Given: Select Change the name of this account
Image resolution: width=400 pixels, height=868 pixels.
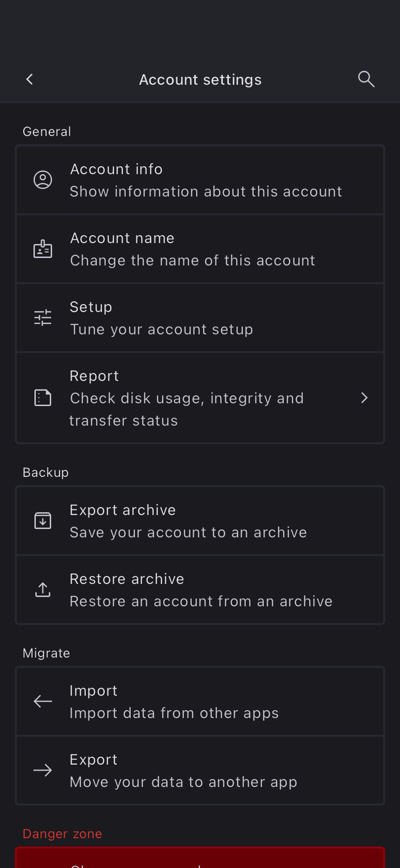Looking at the screenshot, I should tap(193, 260).
